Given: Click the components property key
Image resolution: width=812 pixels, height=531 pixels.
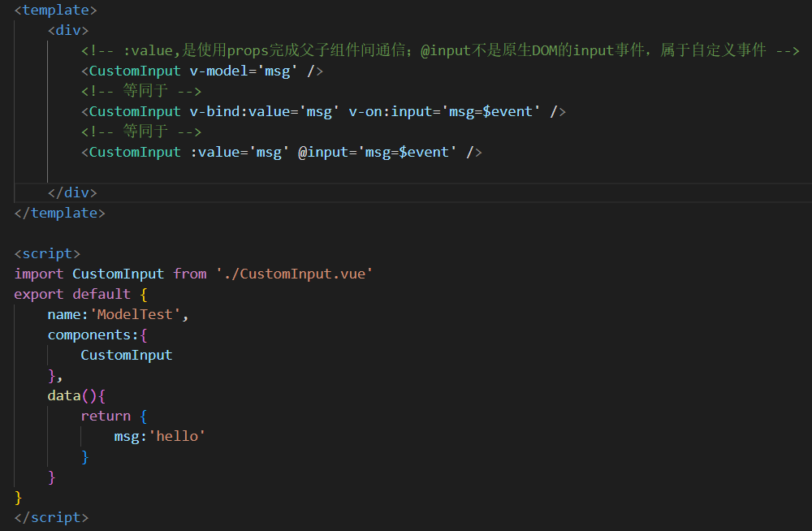Looking at the screenshot, I should coord(92,335).
